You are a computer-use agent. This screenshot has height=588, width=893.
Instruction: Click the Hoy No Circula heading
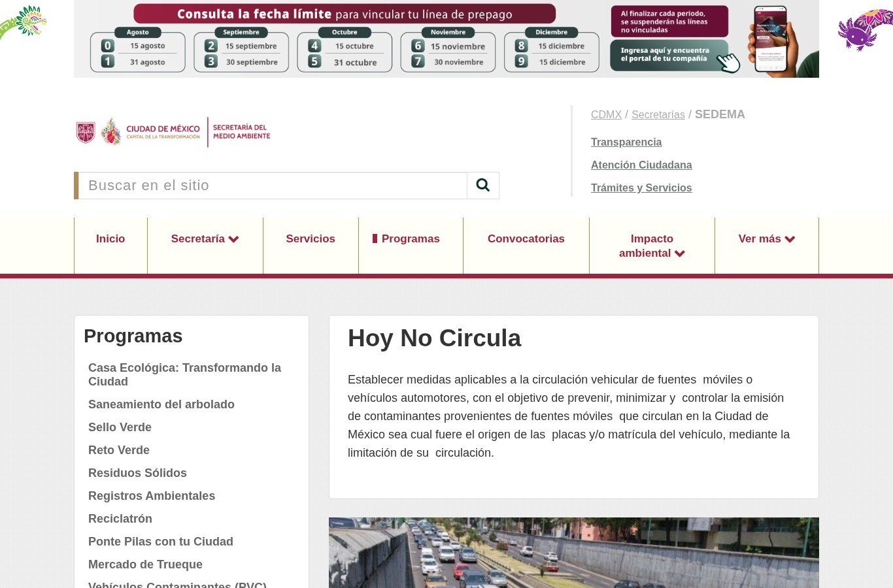[x=435, y=338]
